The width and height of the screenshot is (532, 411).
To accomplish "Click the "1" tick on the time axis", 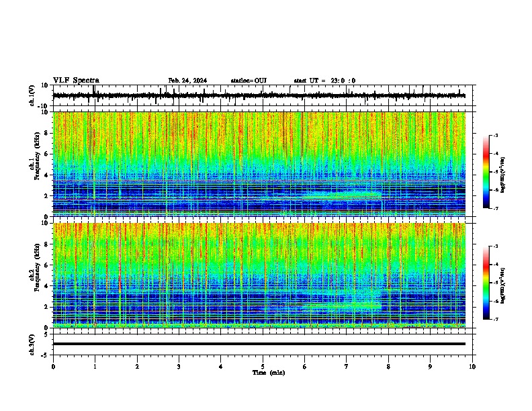I will point(95,367).
